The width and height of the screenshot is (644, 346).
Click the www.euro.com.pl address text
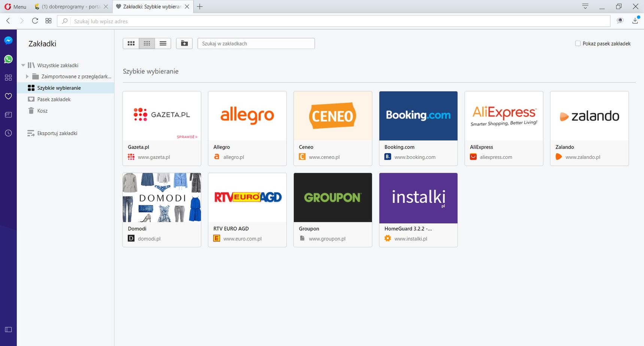point(242,239)
